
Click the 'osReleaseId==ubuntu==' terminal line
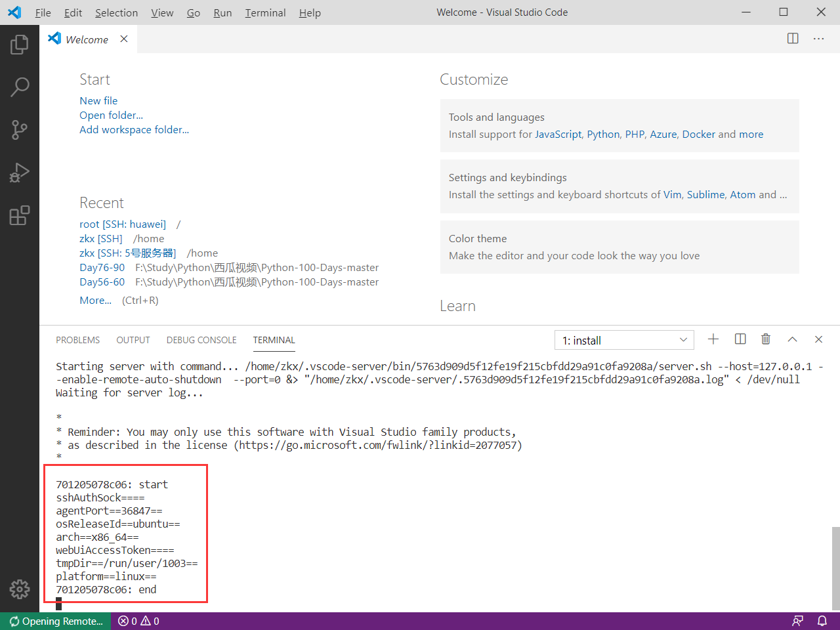(x=117, y=524)
